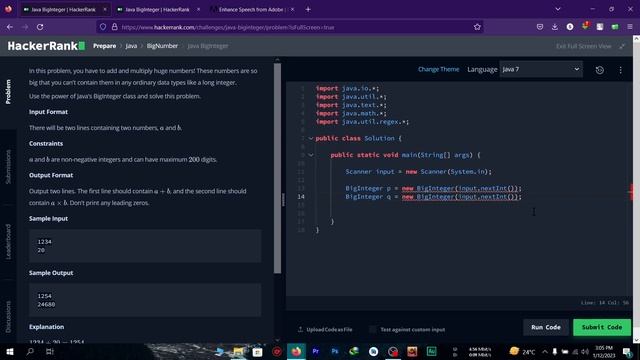Click the browser back arrow
The height and width of the screenshot is (360, 640).
[x=10, y=27]
